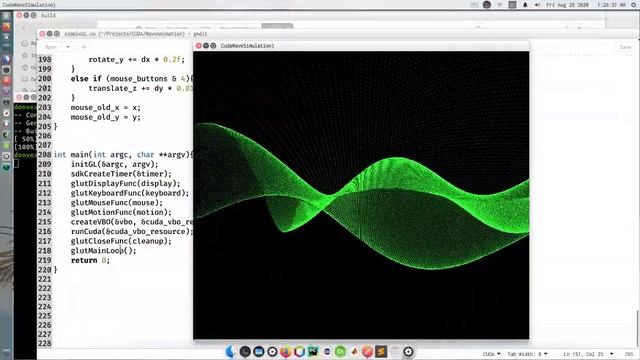Launch PyCharm from the dock
This screenshot has width=640, height=360.
313,351
